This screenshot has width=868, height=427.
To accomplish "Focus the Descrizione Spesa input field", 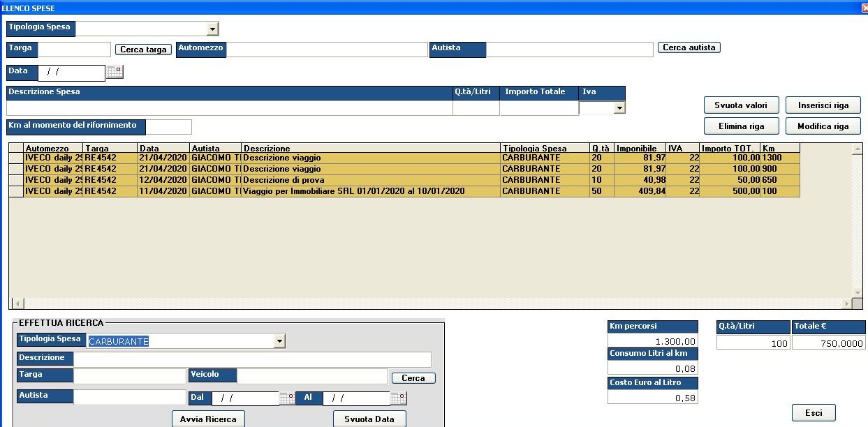I will (229, 108).
